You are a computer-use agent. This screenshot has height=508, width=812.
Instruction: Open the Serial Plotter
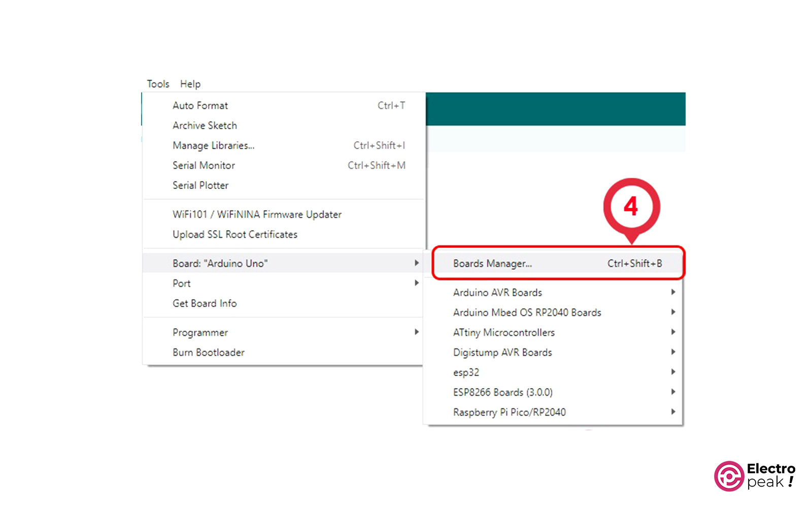tap(200, 185)
